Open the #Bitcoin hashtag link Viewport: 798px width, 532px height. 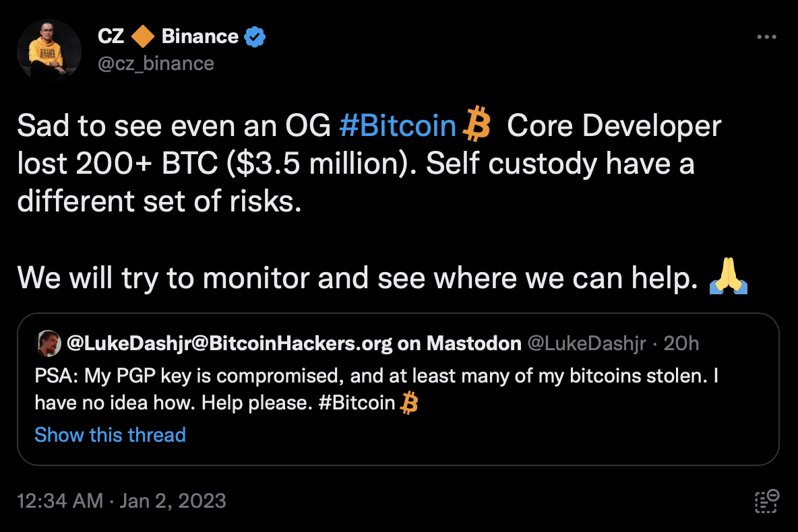(398, 127)
